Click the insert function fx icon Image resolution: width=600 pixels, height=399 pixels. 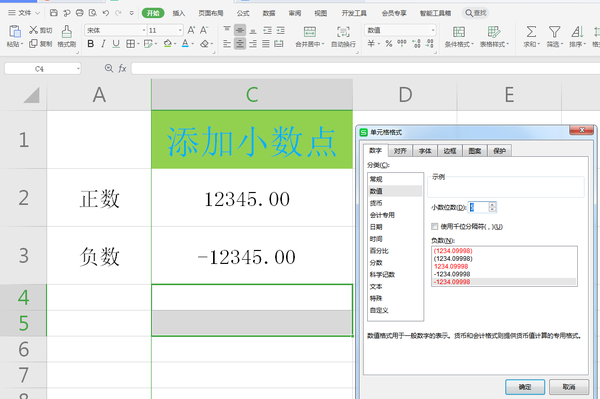pyautogui.click(x=122, y=68)
